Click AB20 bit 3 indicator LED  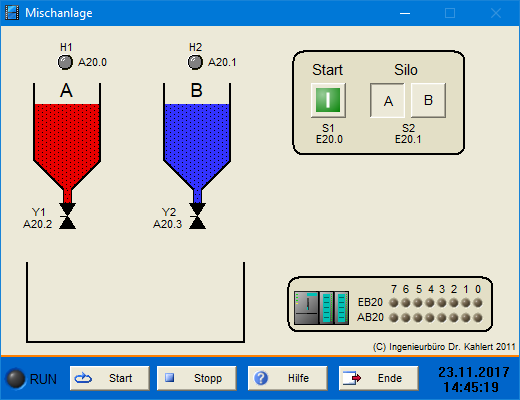tap(442, 318)
